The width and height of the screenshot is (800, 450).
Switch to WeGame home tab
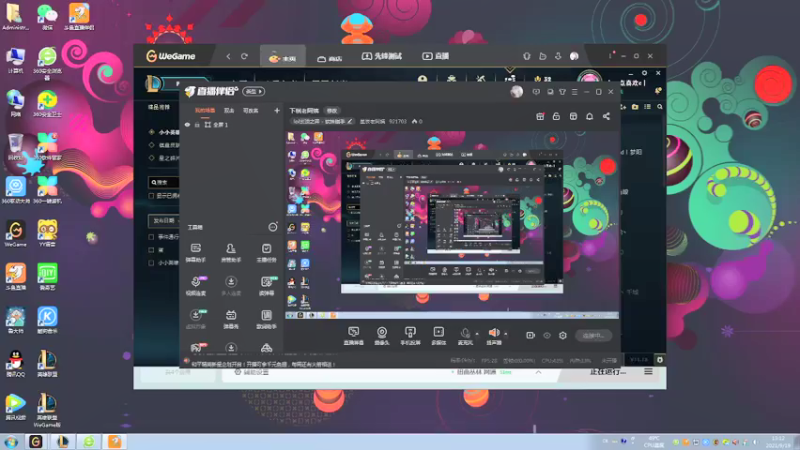(x=283, y=57)
